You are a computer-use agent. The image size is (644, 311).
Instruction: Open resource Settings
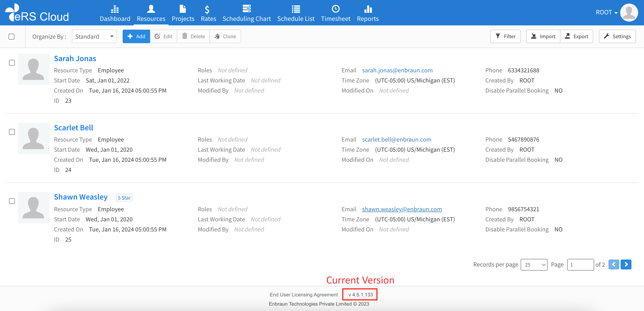coord(617,36)
